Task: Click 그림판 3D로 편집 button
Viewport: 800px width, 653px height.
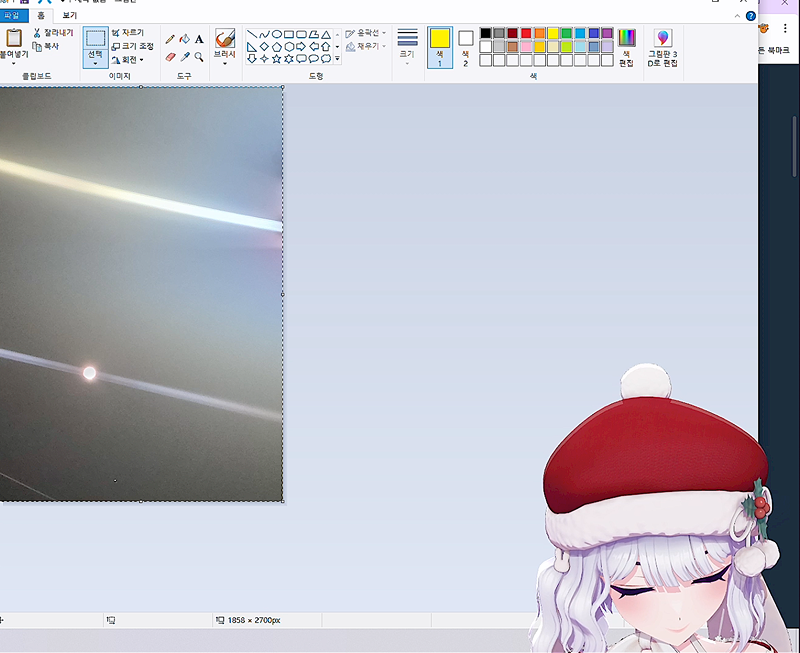Action: pos(663,47)
